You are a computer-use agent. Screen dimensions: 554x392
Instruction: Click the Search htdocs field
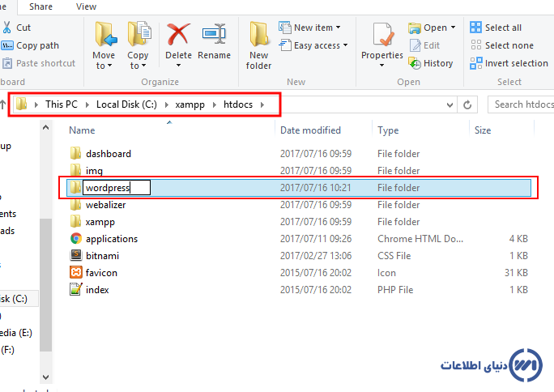pyautogui.click(x=521, y=104)
